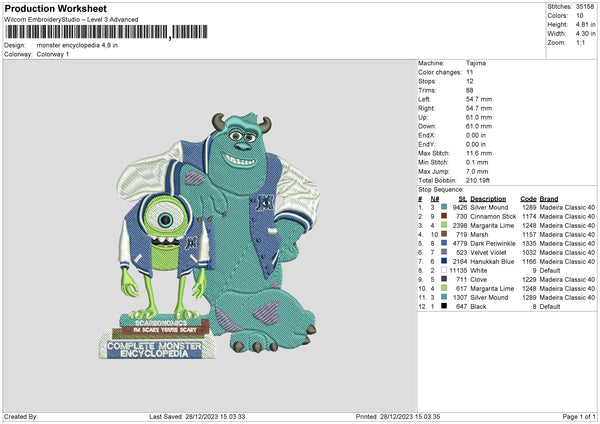Image resolution: width=600 pixels, height=424 pixels.
Task: Click the 'Right:' value 54.7 mm
Action: [479, 108]
